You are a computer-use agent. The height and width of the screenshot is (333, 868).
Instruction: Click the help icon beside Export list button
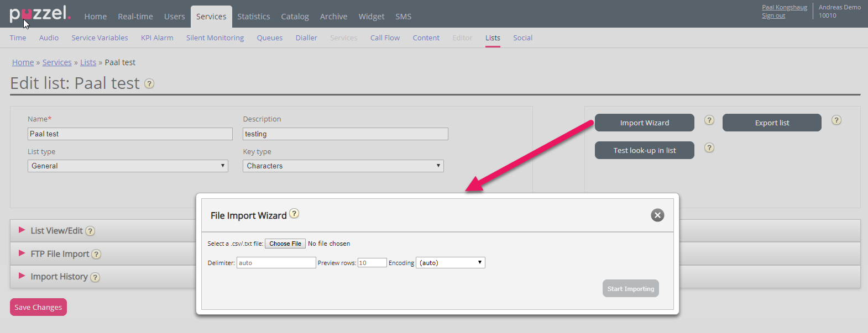[x=836, y=120]
